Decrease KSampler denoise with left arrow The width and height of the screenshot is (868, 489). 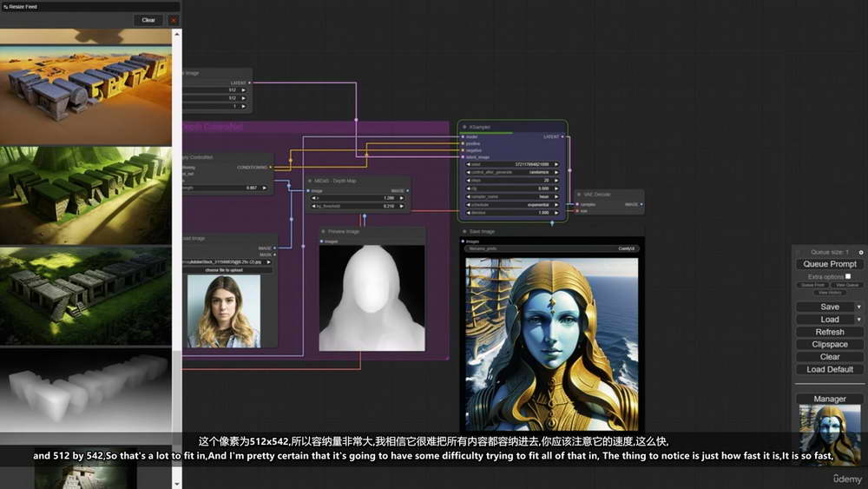469,213
